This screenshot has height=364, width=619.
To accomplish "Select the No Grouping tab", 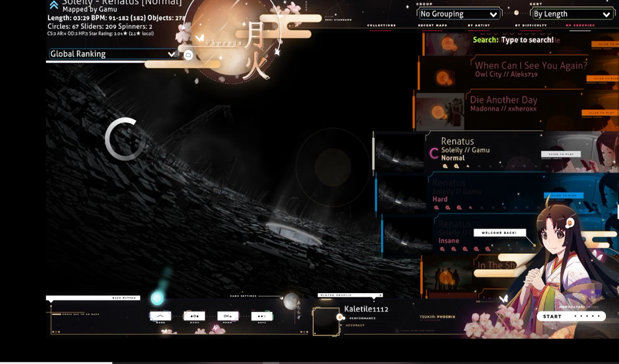I will pyautogui.click(x=580, y=26).
